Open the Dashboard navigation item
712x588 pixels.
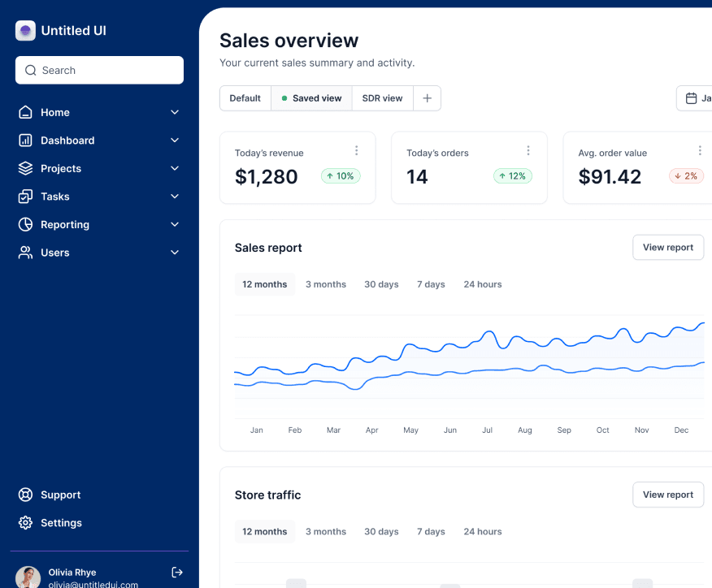tap(99, 141)
